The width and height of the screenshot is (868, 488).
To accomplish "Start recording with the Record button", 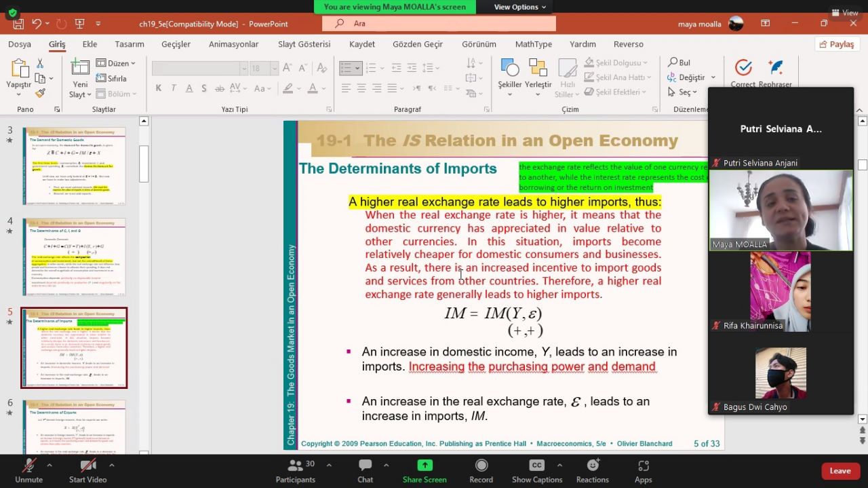I will (481, 470).
